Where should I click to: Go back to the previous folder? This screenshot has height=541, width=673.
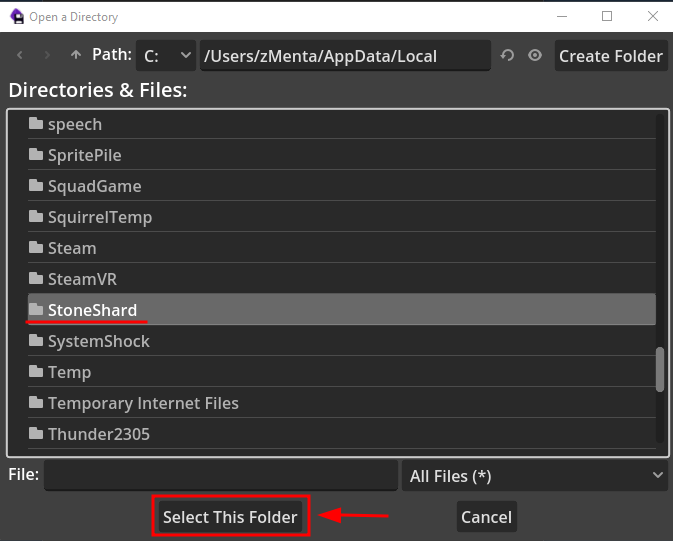point(21,55)
